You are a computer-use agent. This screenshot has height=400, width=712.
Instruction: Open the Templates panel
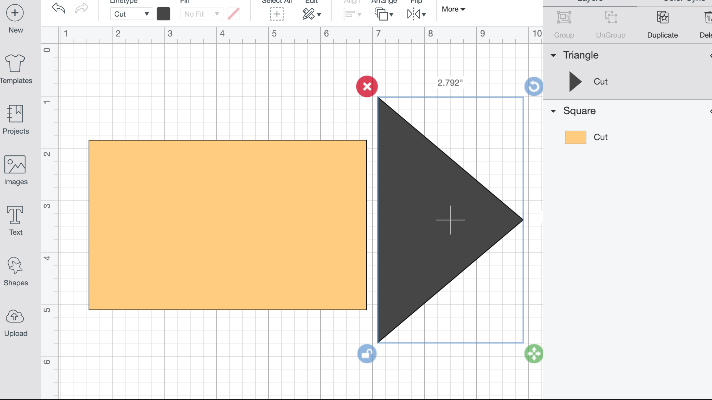tap(15, 68)
